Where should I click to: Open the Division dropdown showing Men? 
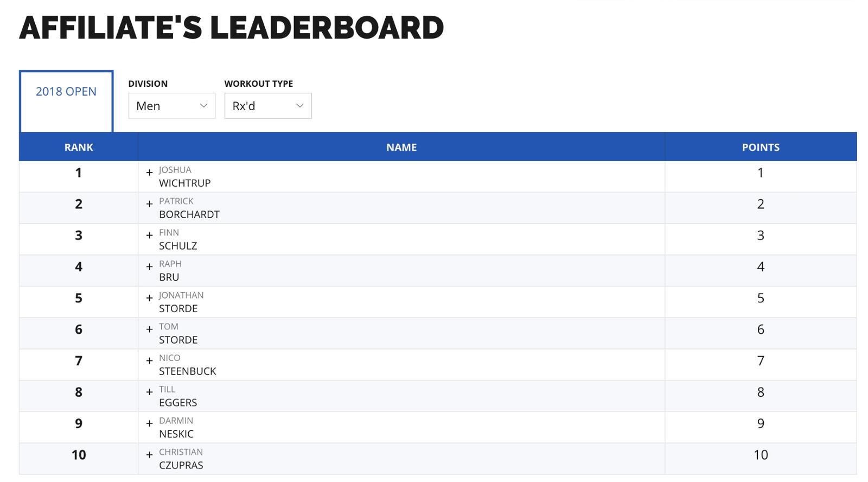pos(171,106)
